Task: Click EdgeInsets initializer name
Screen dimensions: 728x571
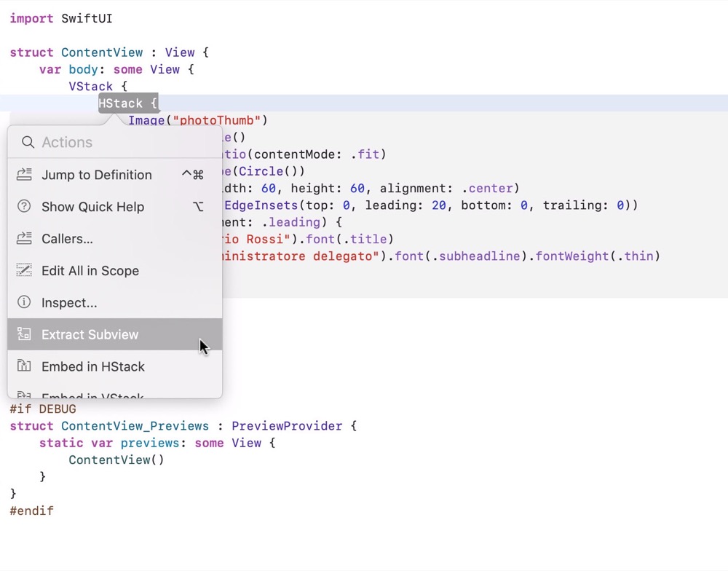Action: coord(261,205)
